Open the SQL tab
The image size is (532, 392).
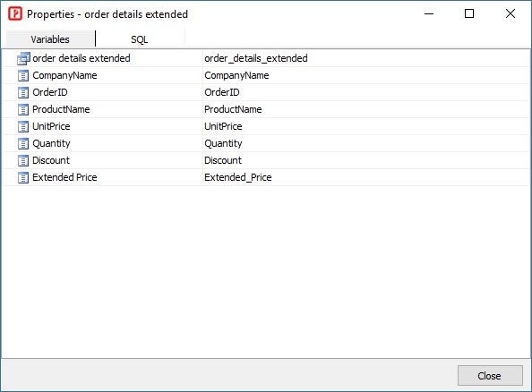tap(140, 39)
